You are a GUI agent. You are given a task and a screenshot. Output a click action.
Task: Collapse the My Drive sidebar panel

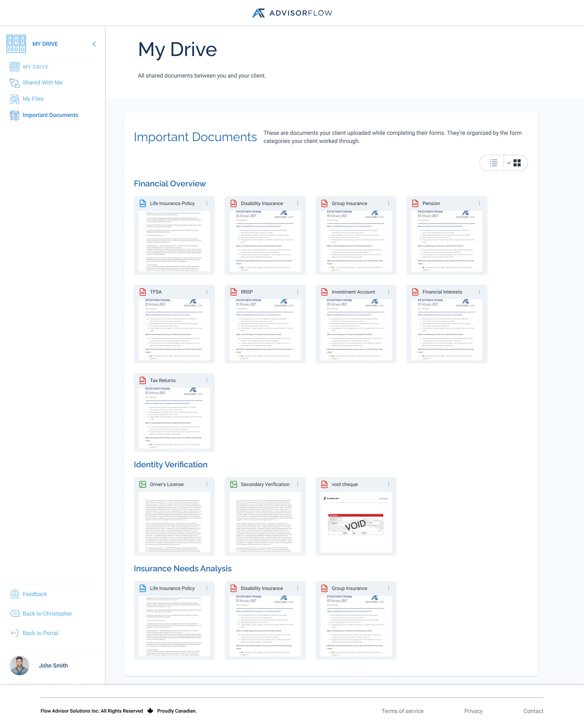(x=94, y=44)
